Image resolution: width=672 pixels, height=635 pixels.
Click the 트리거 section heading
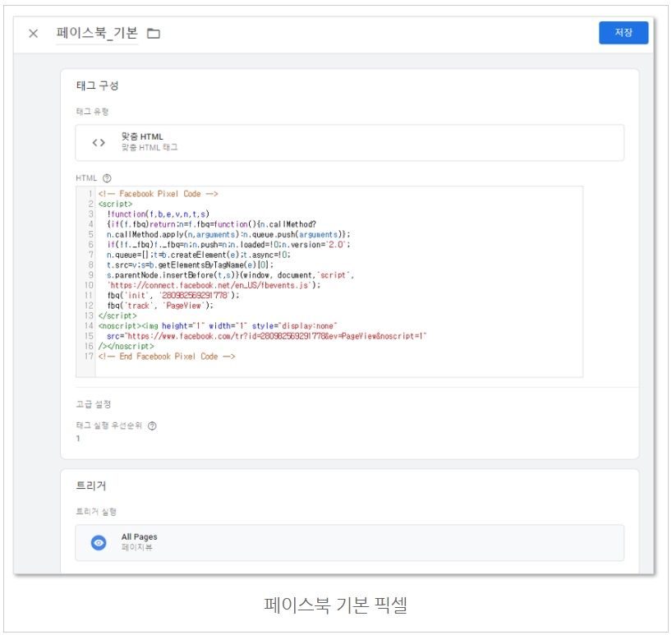pyautogui.click(x=91, y=485)
